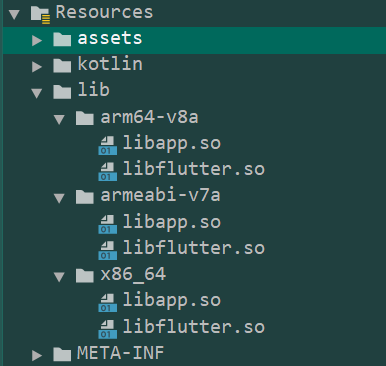Expand the assets folder arrow
The height and width of the screenshot is (366, 386).
click(x=37, y=40)
